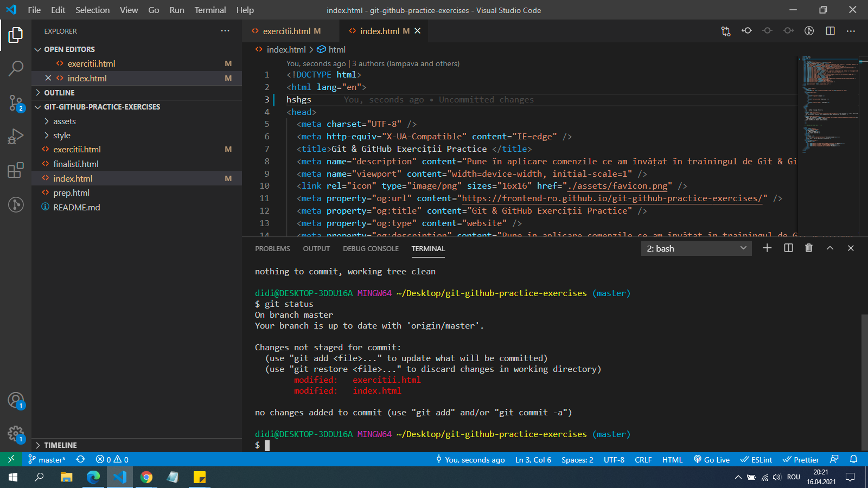
Task: Open the Terminal menu in the menu bar
Action: point(210,10)
